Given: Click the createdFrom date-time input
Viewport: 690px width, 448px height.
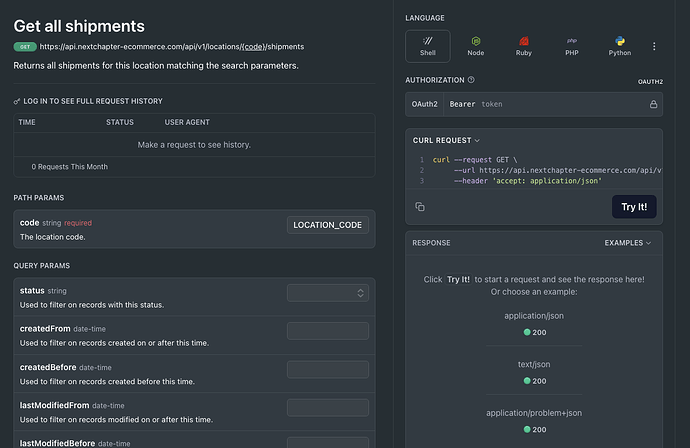Looking at the screenshot, I should pos(328,331).
